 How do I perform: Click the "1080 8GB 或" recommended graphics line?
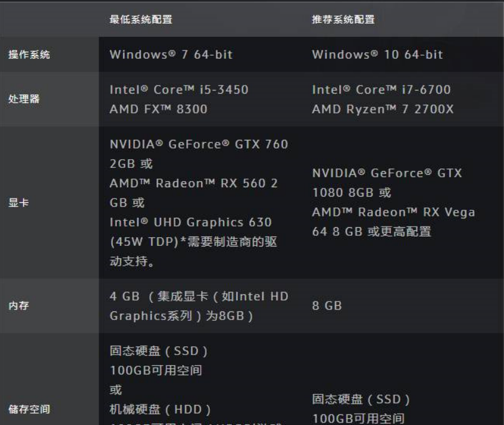tap(352, 193)
